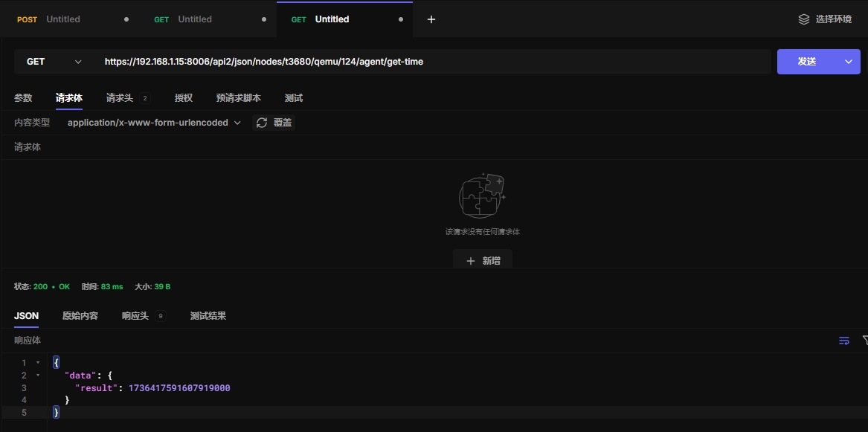The height and width of the screenshot is (432, 868).
Task: Click the 新增 add button
Action: coord(483,261)
